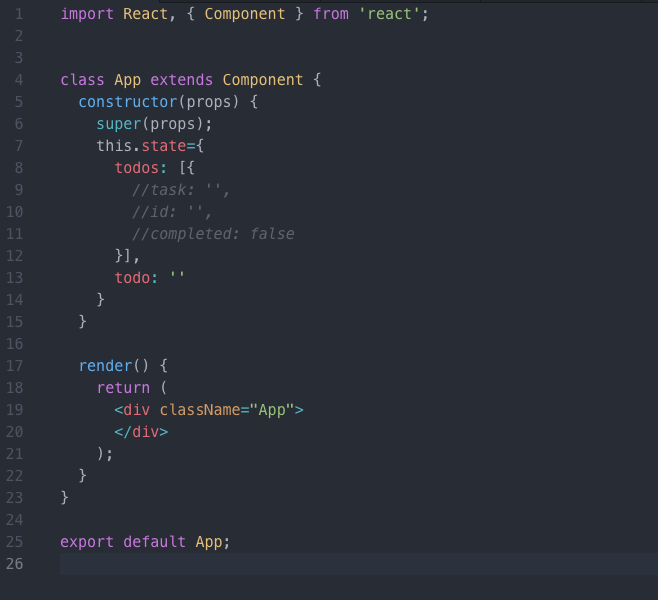Click the render method name
The width and height of the screenshot is (658, 600).
pos(105,366)
